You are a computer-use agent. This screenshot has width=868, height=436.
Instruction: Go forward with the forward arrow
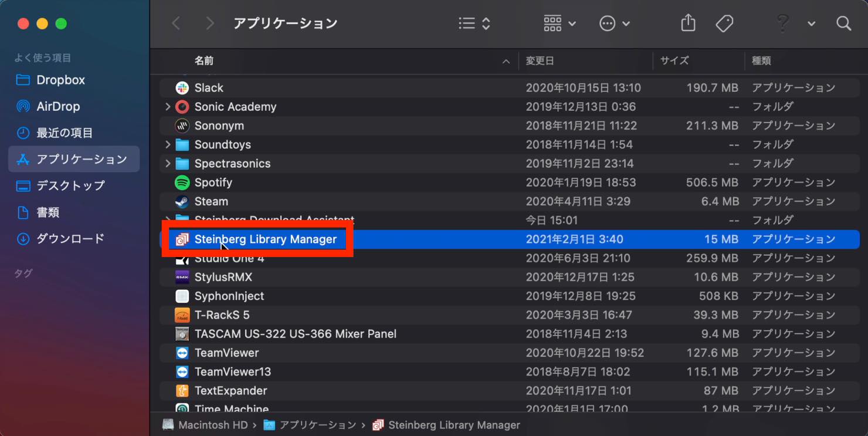coord(209,23)
